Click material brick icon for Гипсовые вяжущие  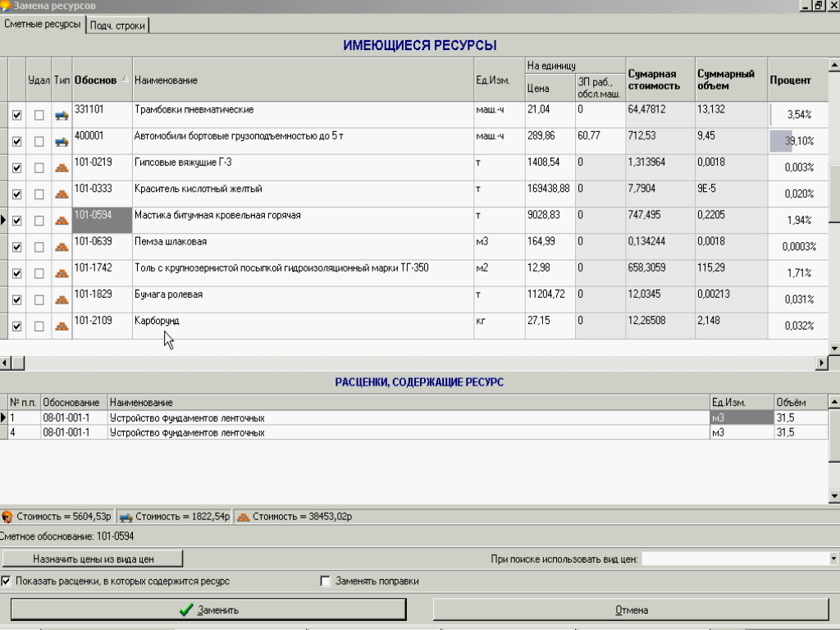coord(62,167)
